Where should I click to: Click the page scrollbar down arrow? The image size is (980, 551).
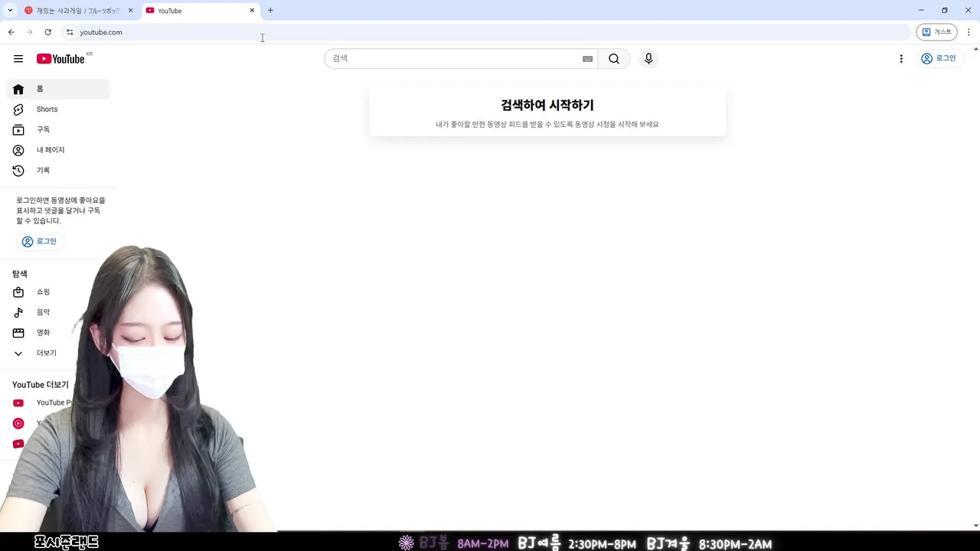tap(975, 526)
